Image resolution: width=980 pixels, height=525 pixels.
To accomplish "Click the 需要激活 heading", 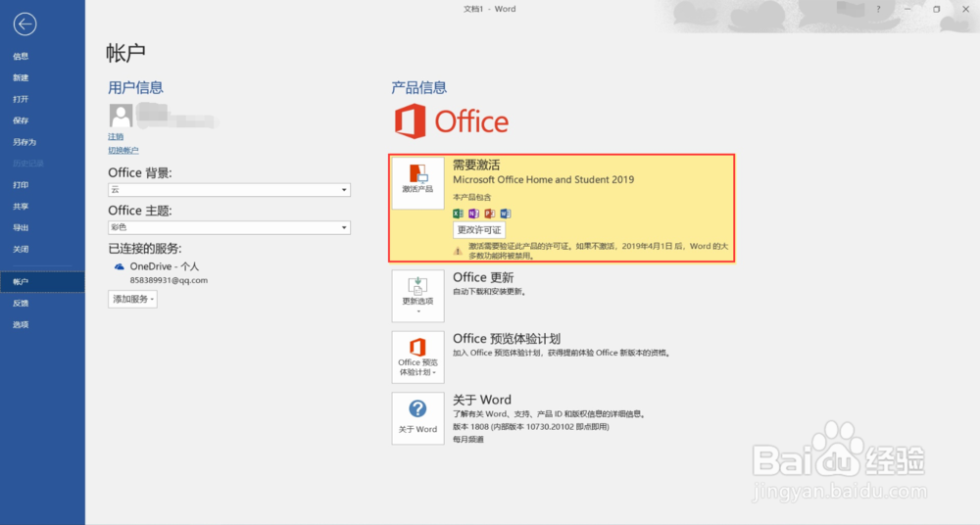I will 476,165.
